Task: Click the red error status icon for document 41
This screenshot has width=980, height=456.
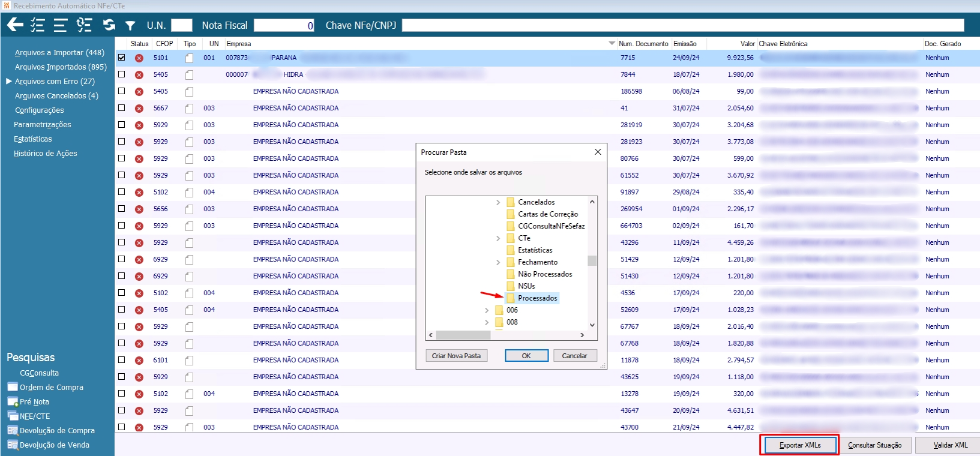Action: tap(139, 109)
